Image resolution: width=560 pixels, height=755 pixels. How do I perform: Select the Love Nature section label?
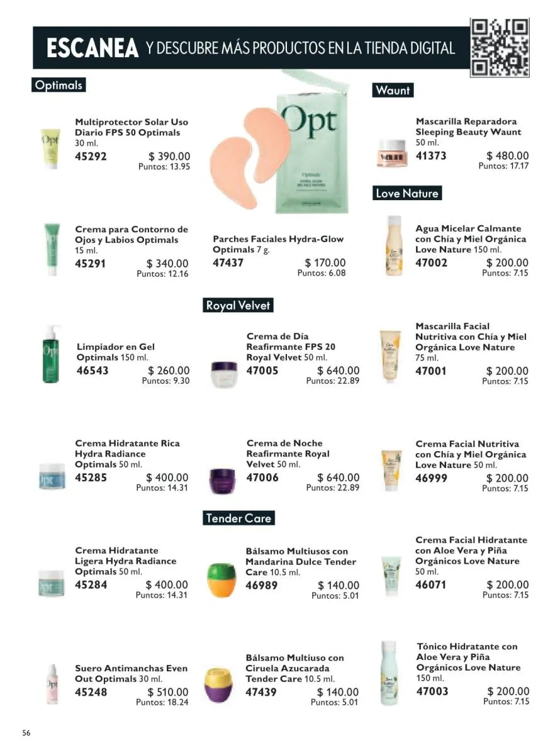(x=406, y=193)
